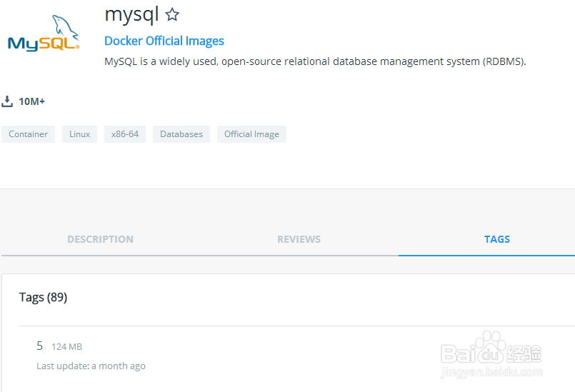Screen dimensions: 575x392
Task: Open the tag named 5
Action: click(x=40, y=346)
